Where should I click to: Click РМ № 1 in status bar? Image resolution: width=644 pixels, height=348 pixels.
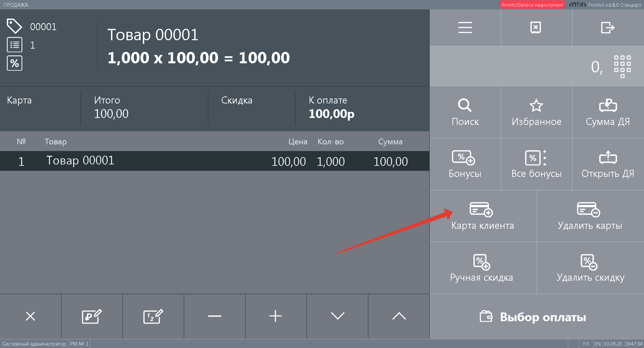tap(79, 344)
